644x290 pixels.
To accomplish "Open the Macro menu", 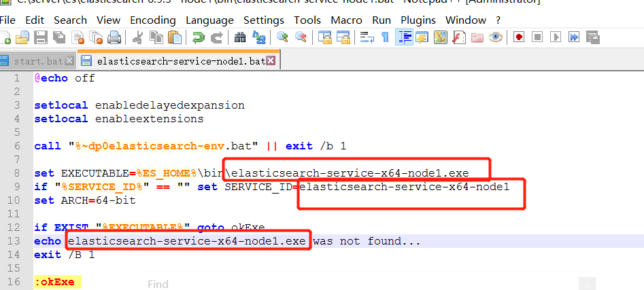I will pos(346,20).
